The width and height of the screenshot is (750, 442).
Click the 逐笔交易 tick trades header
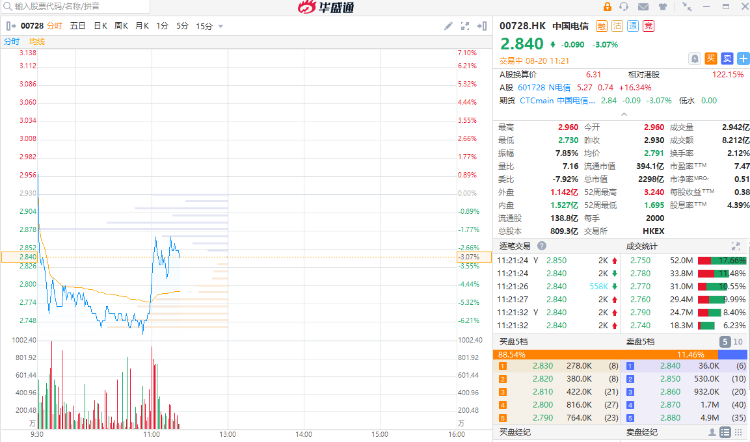515,246
